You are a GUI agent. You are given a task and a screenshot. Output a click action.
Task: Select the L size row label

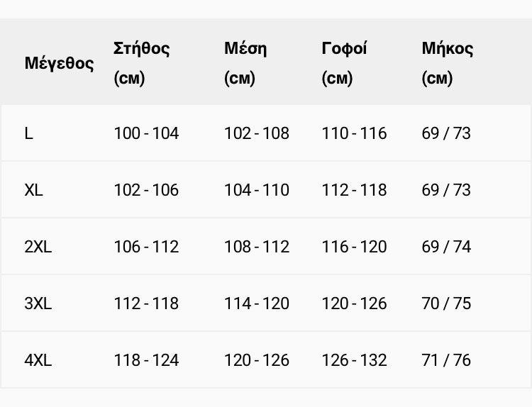(29, 133)
